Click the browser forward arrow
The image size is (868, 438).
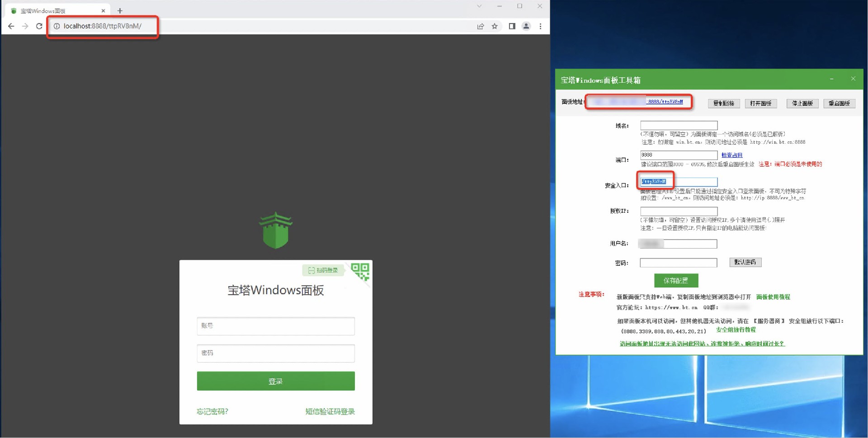coord(25,26)
